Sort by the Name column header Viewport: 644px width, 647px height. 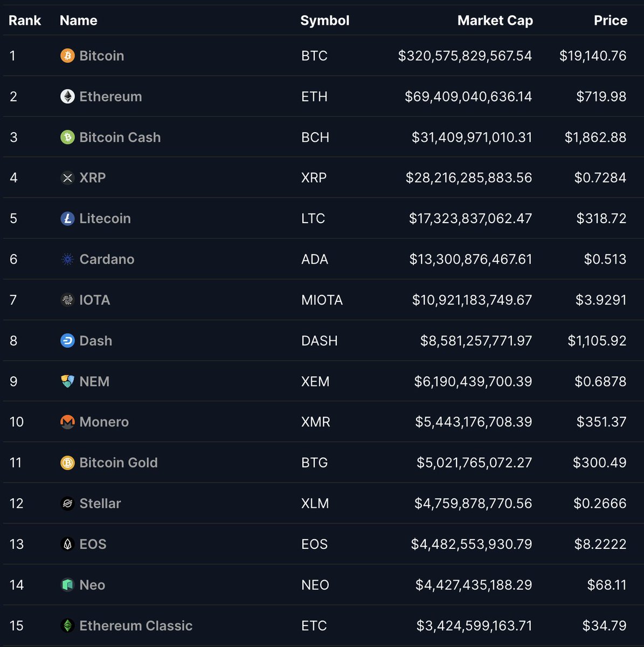(79, 20)
